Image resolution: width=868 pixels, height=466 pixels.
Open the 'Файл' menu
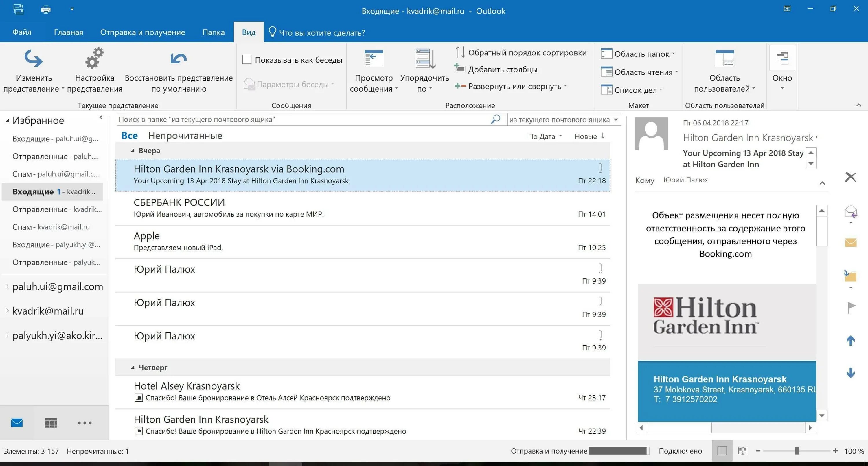(22, 32)
